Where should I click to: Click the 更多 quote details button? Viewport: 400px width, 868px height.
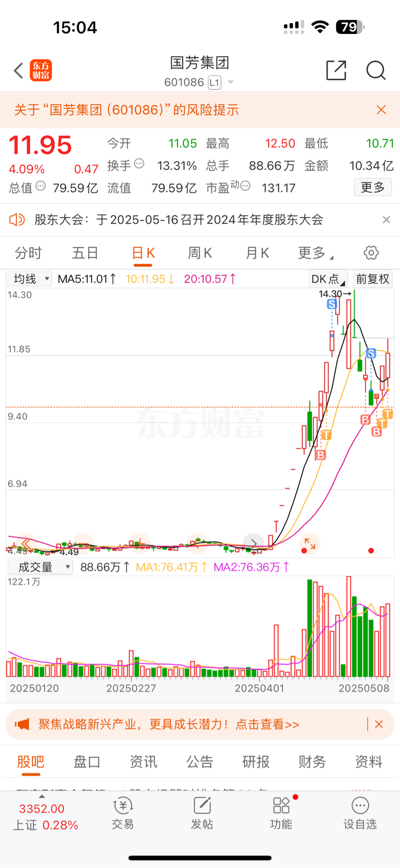click(373, 188)
